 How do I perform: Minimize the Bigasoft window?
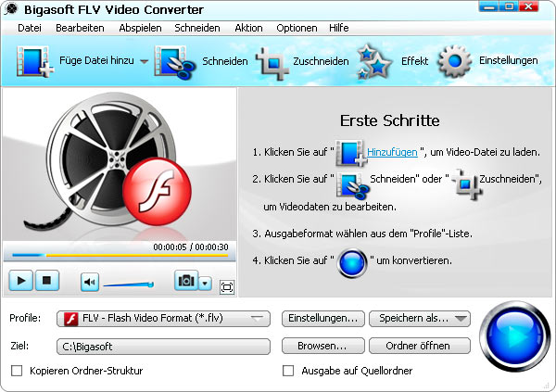488,6
